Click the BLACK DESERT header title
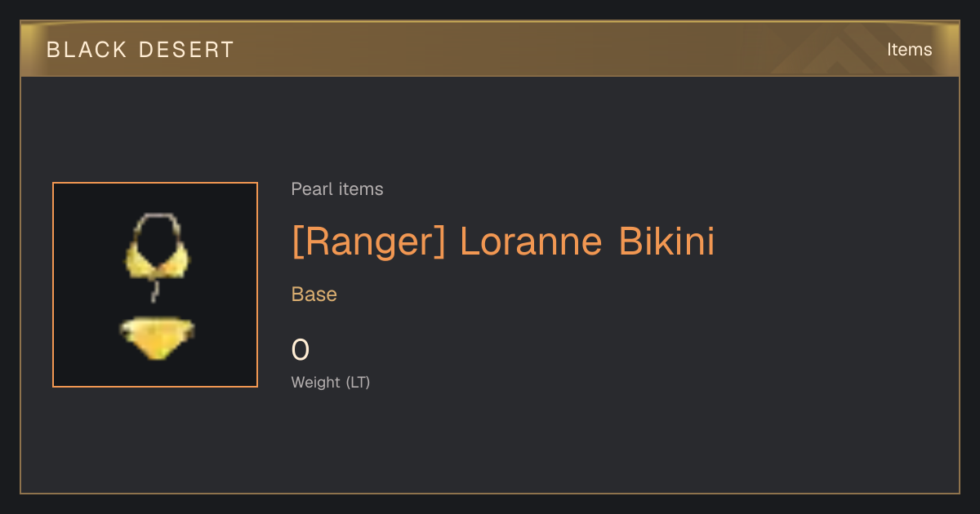This screenshot has width=980, height=514. pos(140,50)
